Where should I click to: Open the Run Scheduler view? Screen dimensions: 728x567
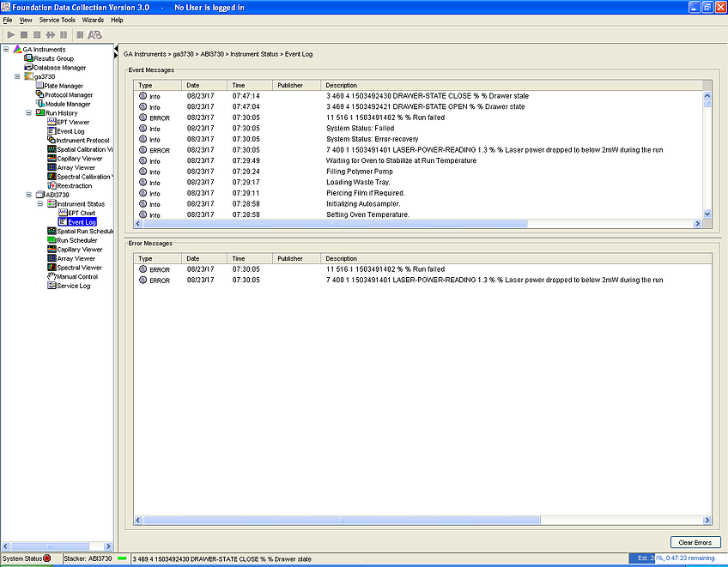pos(76,240)
